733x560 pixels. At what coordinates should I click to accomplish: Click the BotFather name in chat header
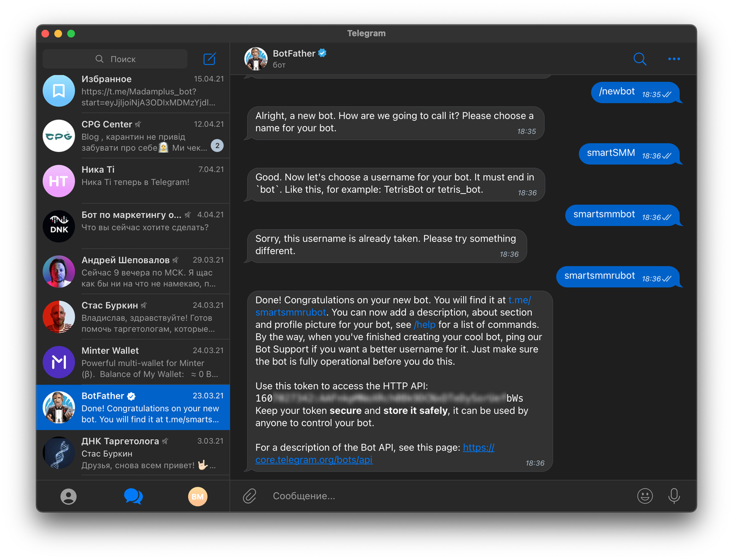click(x=294, y=53)
